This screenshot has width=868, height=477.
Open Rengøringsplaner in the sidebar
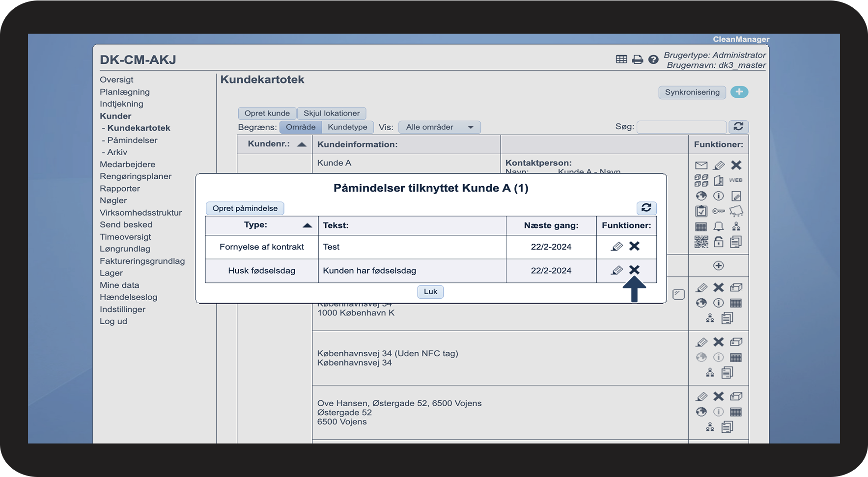click(136, 176)
